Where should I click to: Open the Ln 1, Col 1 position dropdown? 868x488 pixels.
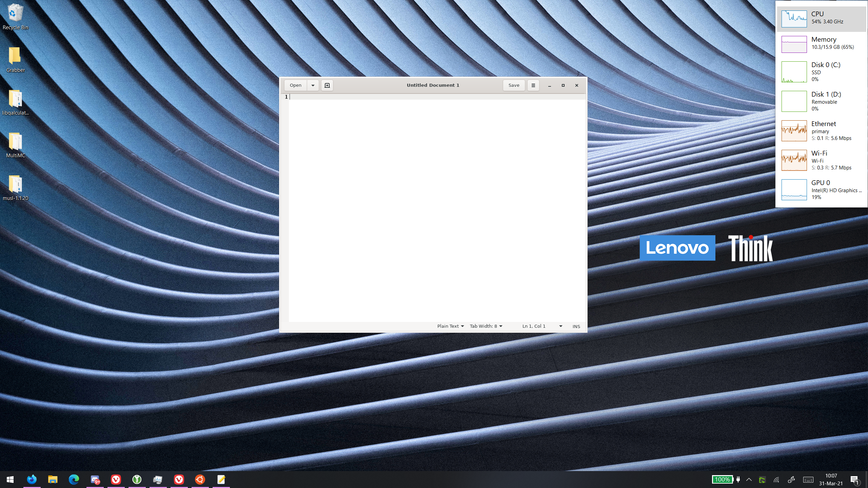(x=542, y=326)
